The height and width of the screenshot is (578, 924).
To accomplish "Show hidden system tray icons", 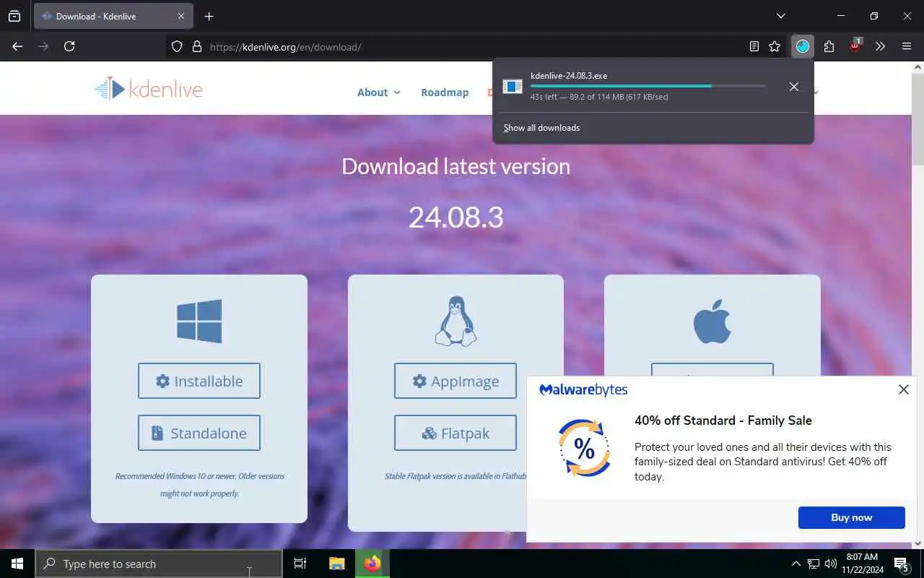I will tap(796, 564).
